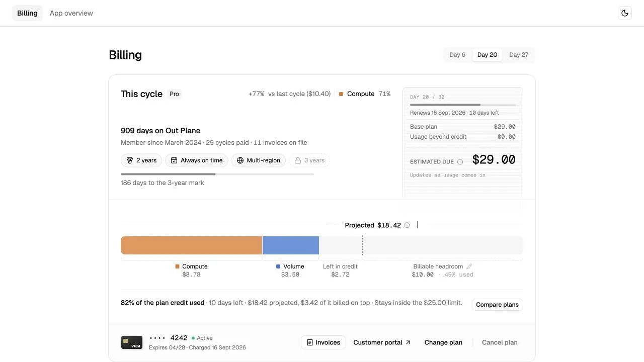This screenshot has height=362, width=644.
Task: Switch to the Billing tab
Action: [27, 13]
